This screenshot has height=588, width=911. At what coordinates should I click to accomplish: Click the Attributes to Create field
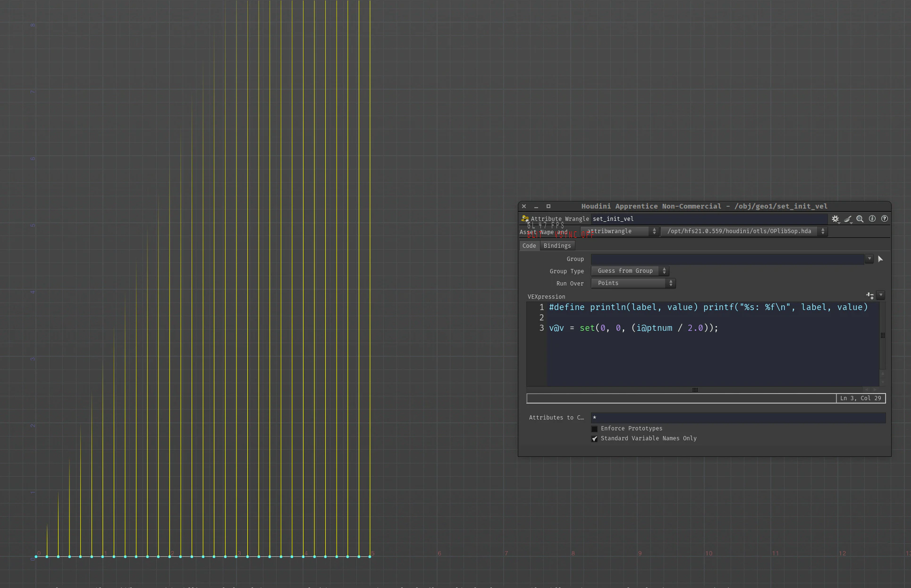pyautogui.click(x=738, y=418)
